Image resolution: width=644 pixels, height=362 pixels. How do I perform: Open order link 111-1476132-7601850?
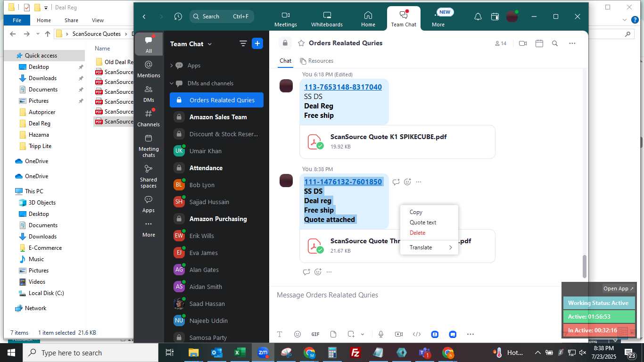tap(343, 182)
